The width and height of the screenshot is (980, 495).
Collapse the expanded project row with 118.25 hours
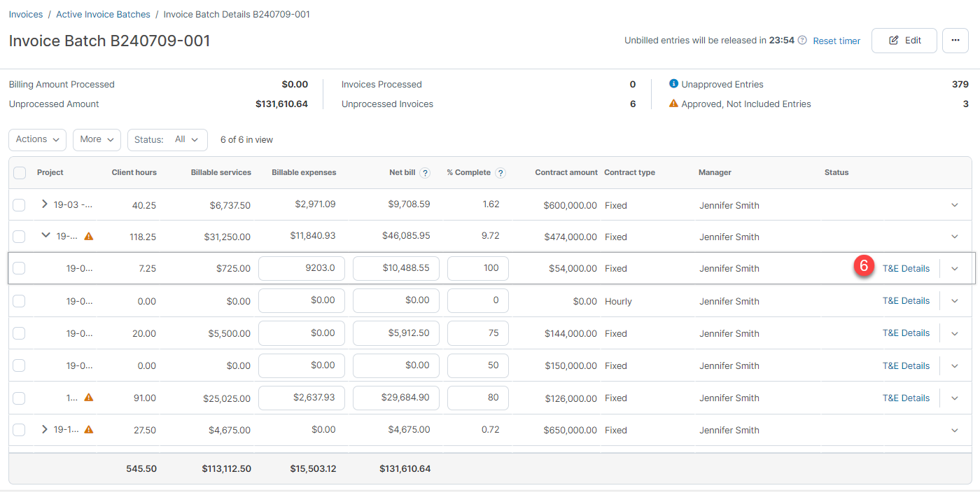46,236
